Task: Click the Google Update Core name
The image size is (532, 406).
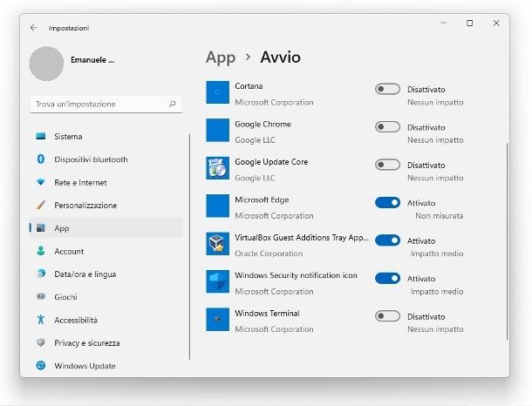Action: click(271, 162)
